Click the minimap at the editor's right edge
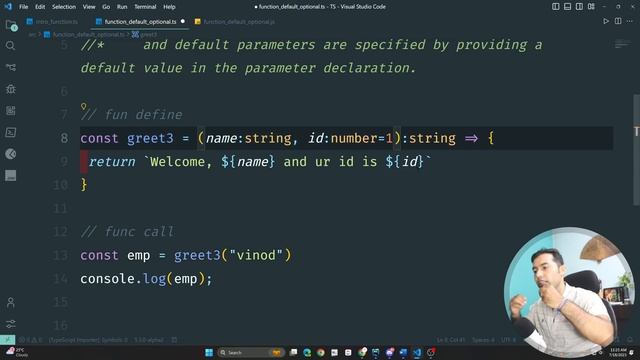This screenshot has height=360, width=640. tap(622, 44)
